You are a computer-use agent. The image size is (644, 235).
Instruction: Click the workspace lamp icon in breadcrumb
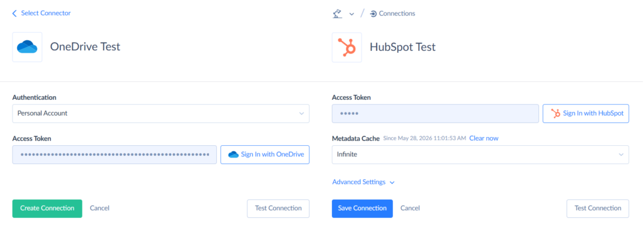click(x=337, y=14)
